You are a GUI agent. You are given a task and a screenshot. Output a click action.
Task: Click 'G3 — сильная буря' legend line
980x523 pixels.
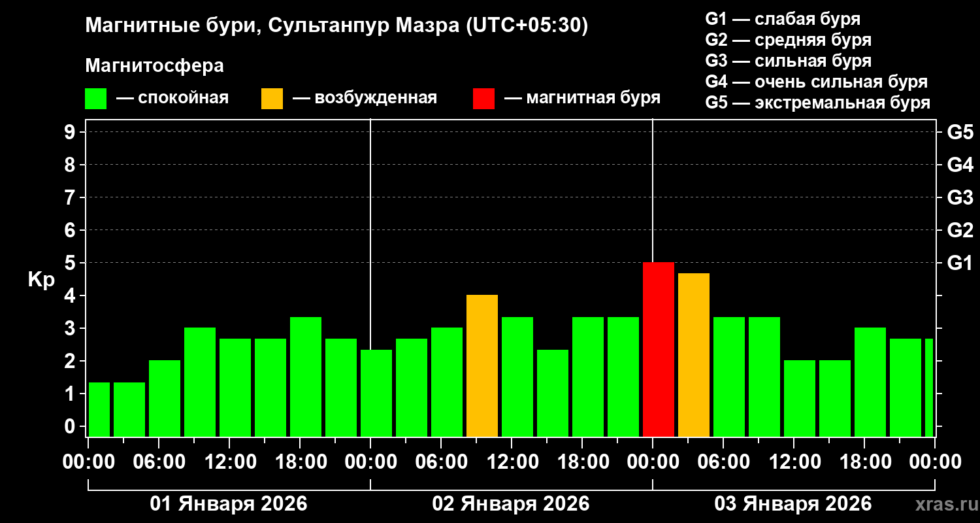click(x=788, y=61)
